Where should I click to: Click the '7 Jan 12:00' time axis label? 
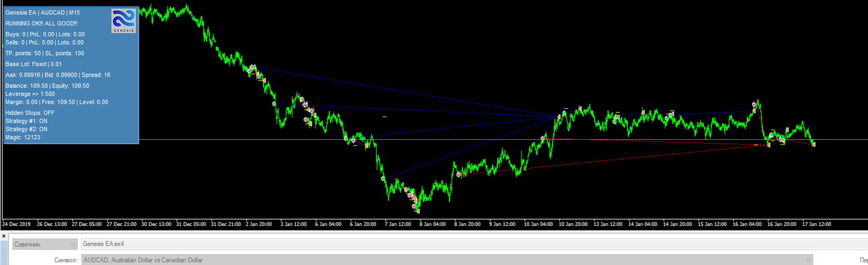tap(398, 224)
